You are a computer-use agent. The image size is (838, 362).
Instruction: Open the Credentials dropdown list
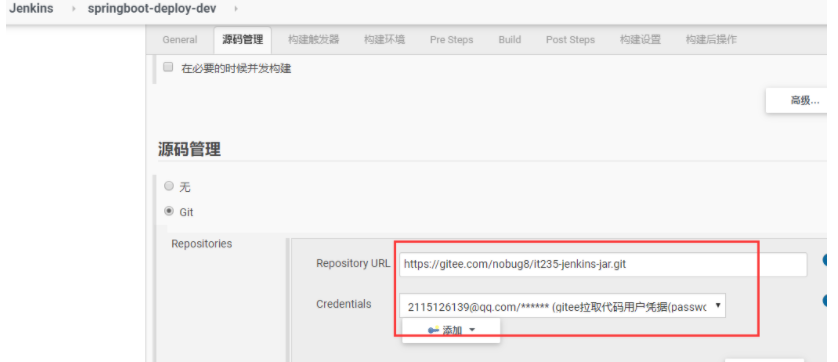(562, 306)
